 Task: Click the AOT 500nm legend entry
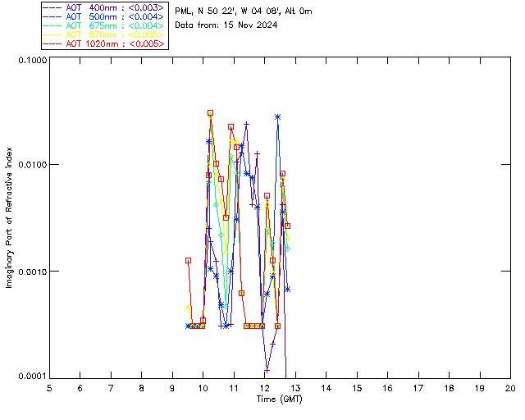pyautogui.click(x=104, y=16)
